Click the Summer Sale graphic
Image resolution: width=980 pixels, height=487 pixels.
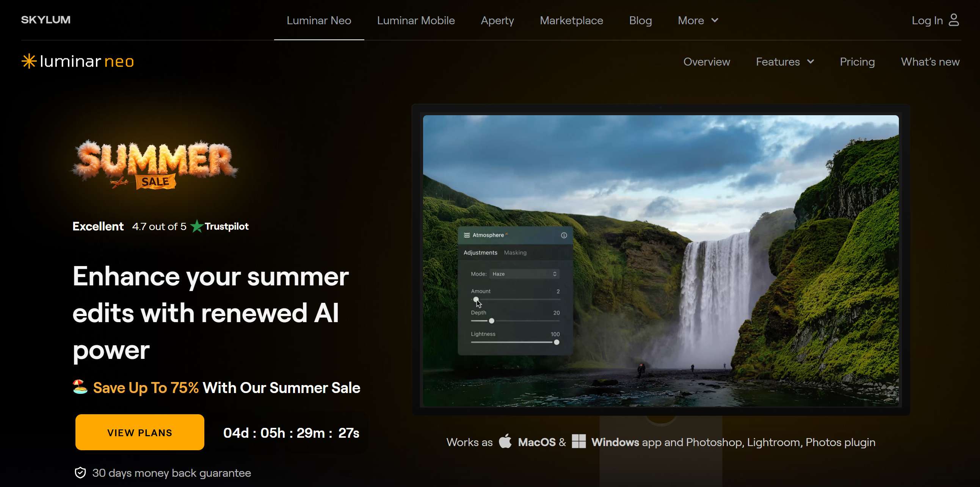[155, 164]
